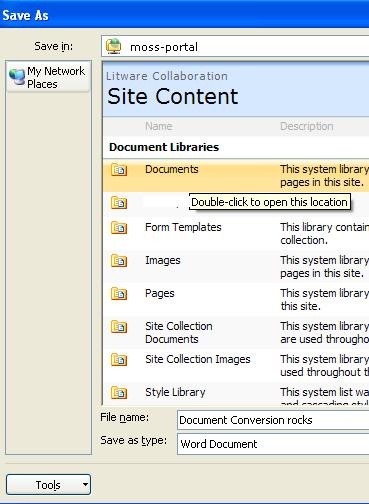Click the Documents library folder icon
Image resolution: width=369 pixels, height=504 pixels.
point(119,170)
